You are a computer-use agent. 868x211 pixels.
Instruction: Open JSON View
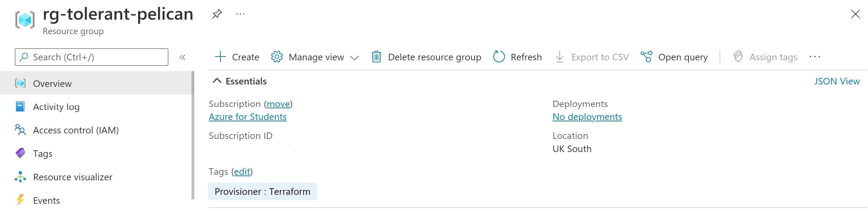(837, 81)
